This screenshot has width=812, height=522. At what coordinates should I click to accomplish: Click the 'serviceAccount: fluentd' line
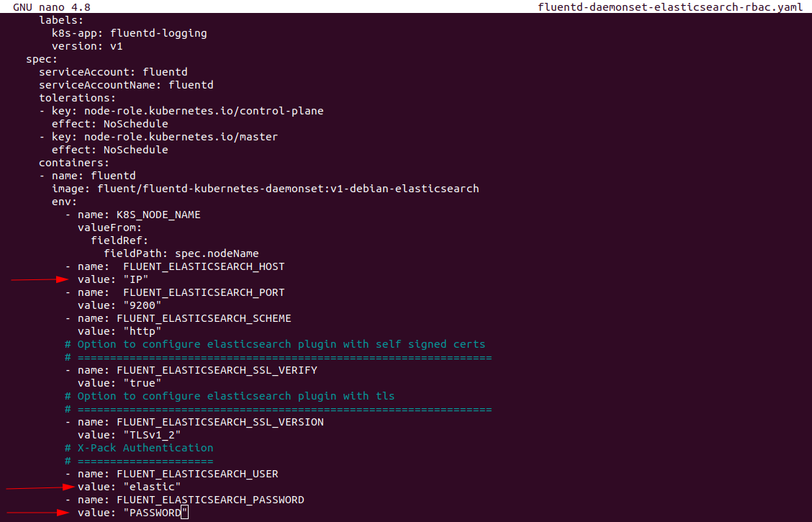(114, 72)
